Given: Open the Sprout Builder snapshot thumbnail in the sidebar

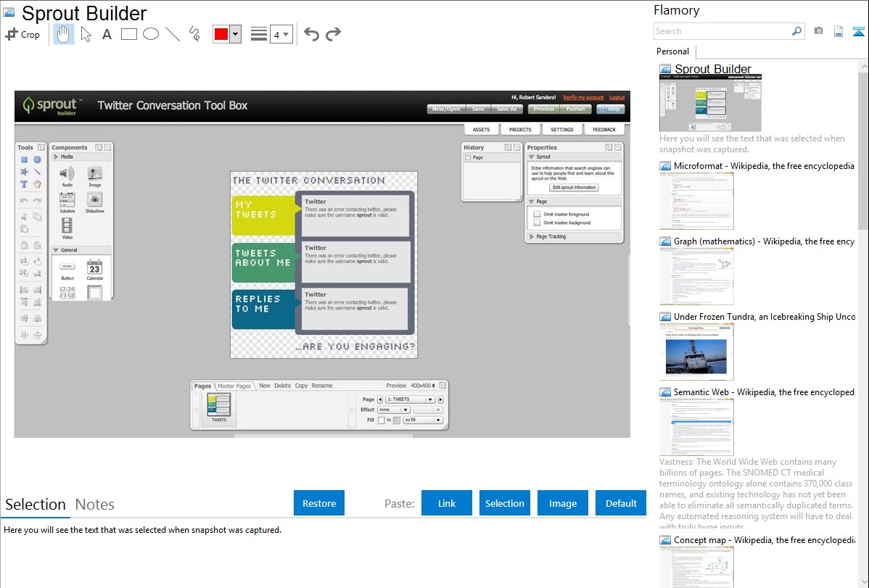Looking at the screenshot, I should [710, 104].
